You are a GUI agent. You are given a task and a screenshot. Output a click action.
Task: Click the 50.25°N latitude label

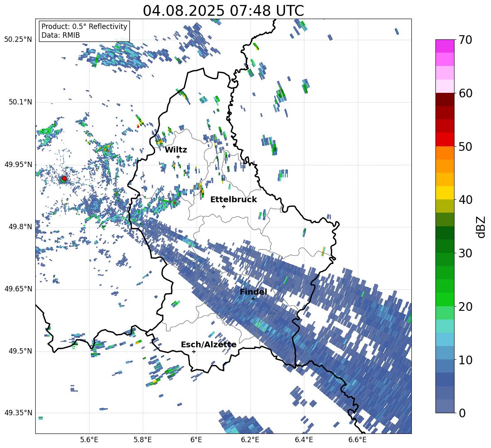click(x=18, y=40)
